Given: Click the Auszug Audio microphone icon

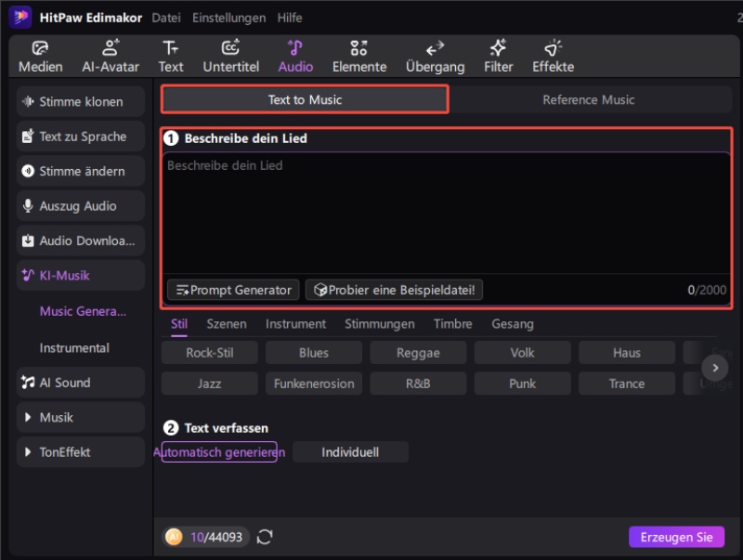Looking at the screenshot, I should (x=28, y=205).
